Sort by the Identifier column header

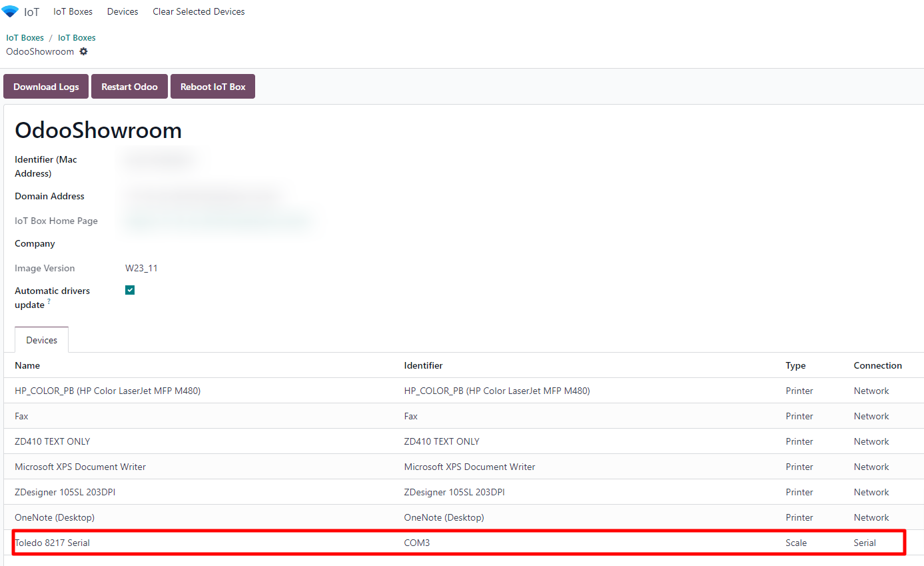423,365
